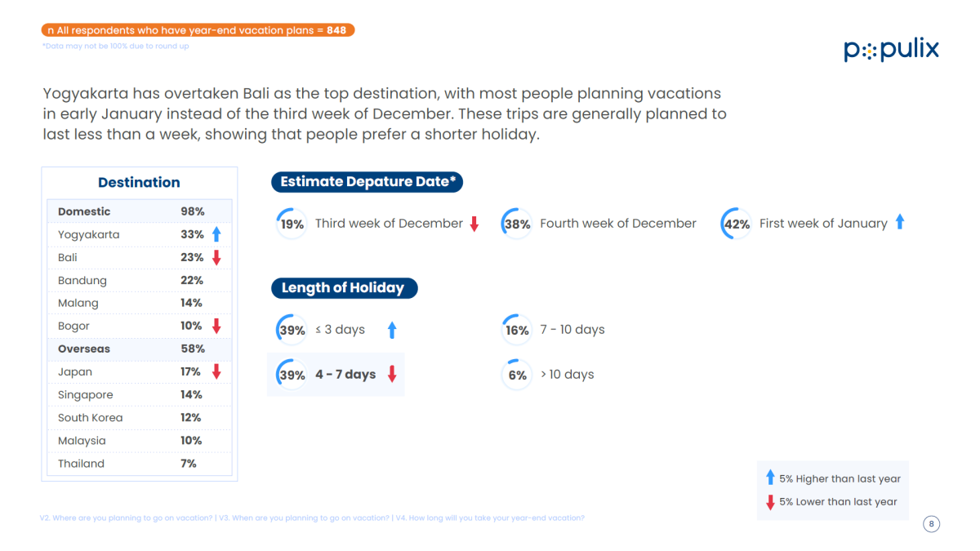Image resolution: width=980 pixels, height=551 pixels.
Task: Click the page number 8 circle
Action: tap(931, 524)
